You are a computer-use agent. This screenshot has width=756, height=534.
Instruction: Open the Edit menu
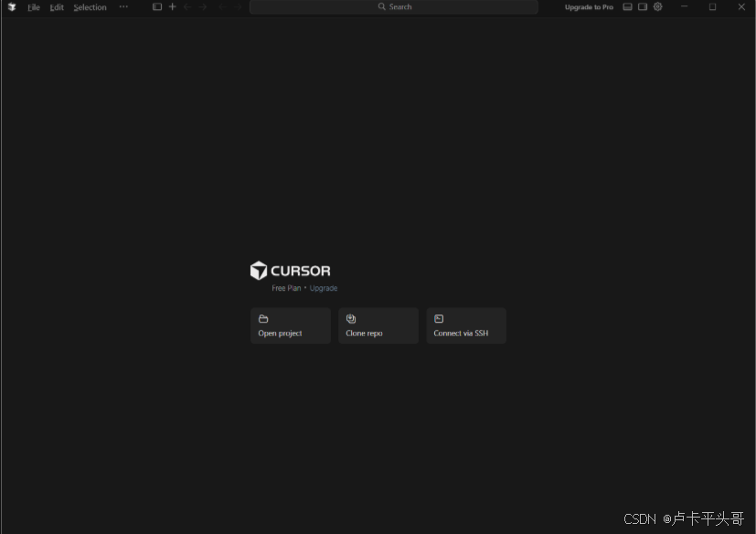pos(57,7)
